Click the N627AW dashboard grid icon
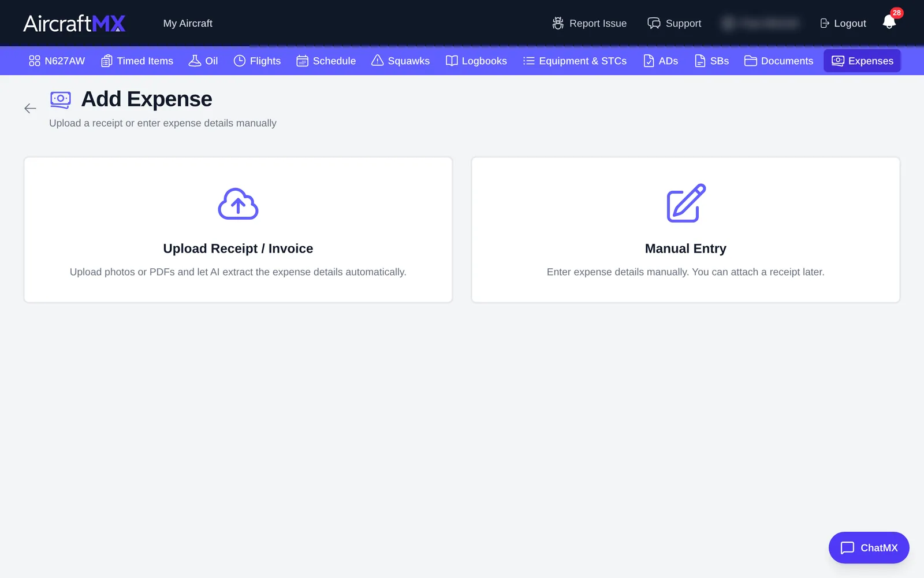 click(x=35, y=61)
